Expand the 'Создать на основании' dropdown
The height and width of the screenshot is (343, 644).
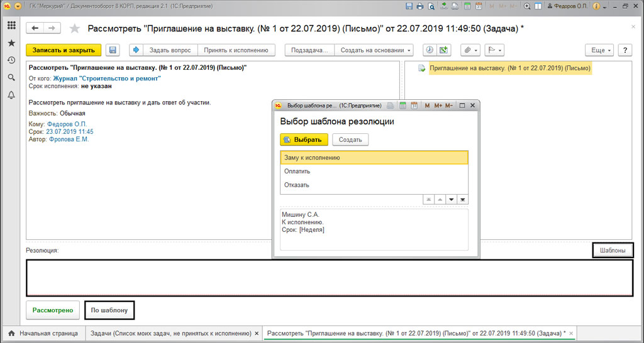[x=375, y=50]
